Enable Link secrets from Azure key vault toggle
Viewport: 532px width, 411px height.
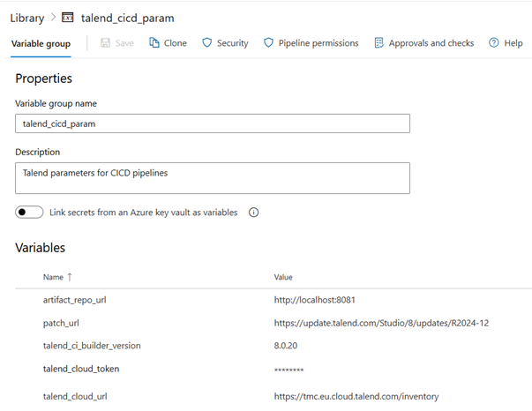pos(29,213)
